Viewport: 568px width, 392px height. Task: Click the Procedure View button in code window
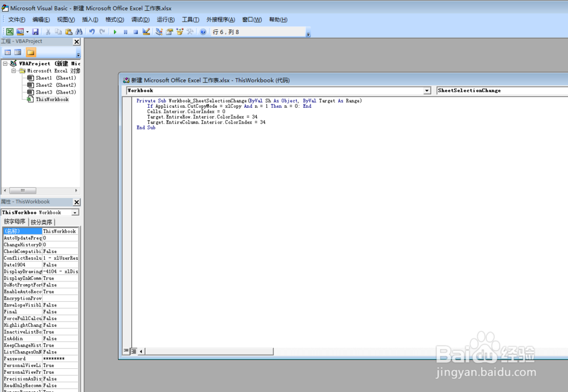click(126, 351)
